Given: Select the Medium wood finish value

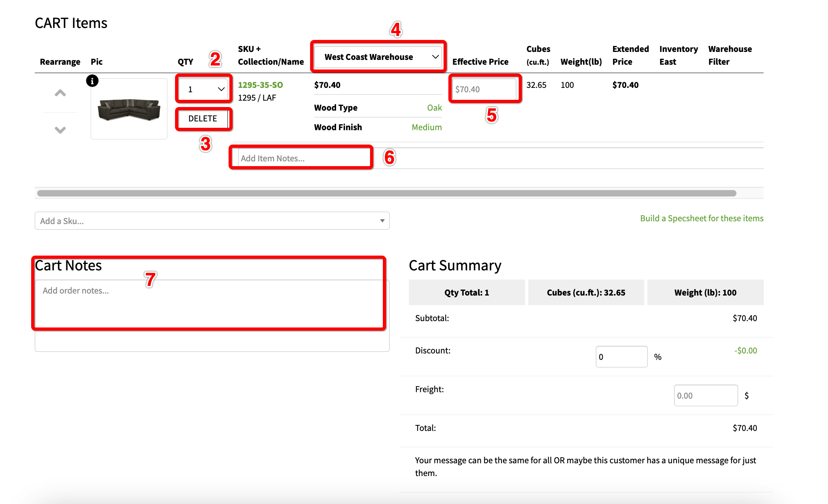Looking at the screenshot, I should pos(426,127).
